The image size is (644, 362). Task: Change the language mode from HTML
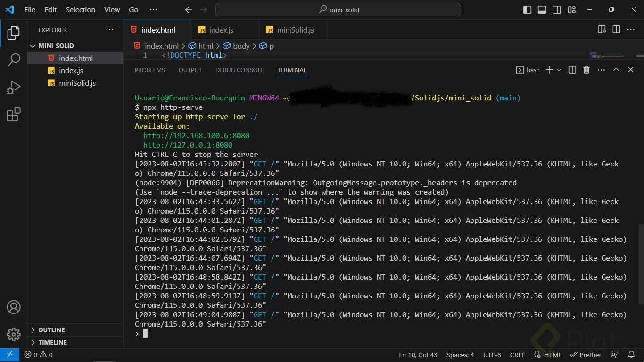point(553,355)
